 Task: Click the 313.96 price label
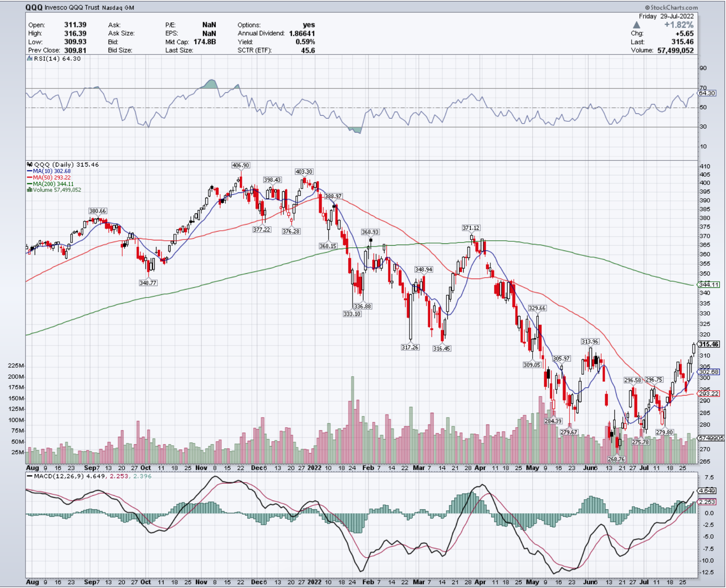(x=590, y=341)
